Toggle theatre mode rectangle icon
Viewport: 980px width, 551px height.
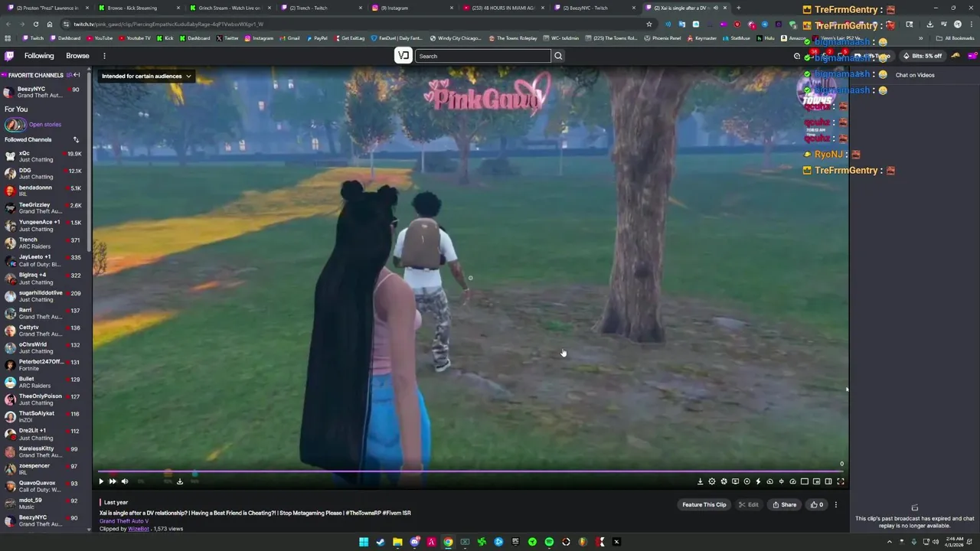805,481
